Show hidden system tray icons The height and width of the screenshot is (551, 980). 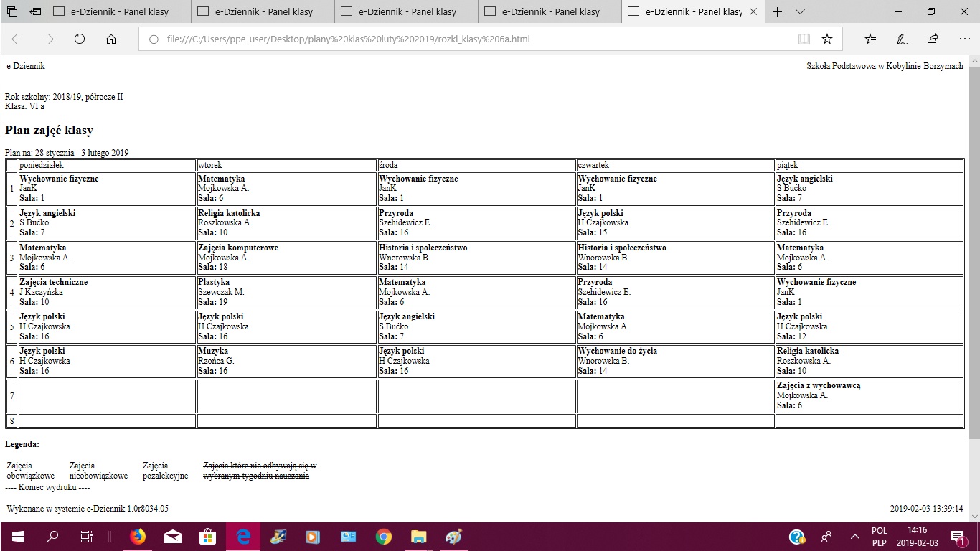point(854,537)
